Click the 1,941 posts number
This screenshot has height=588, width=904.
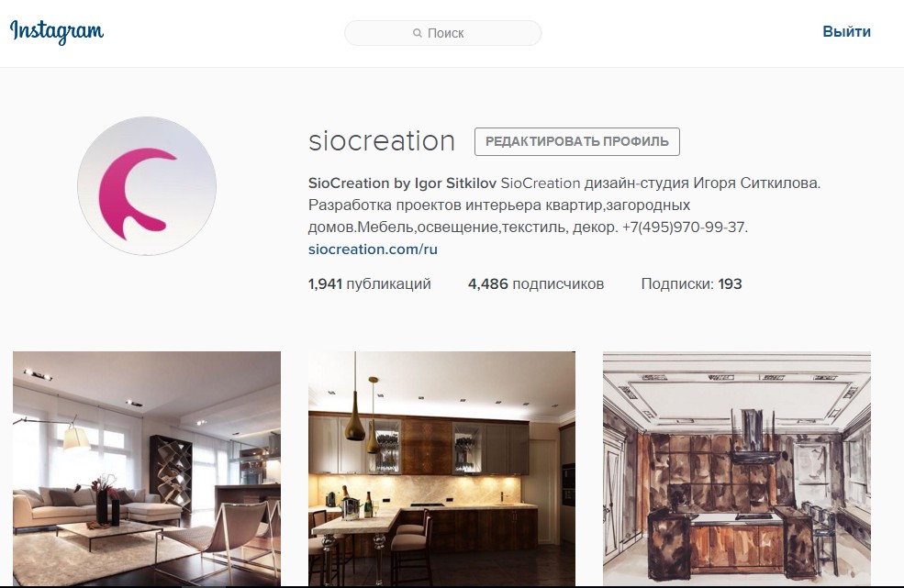tap(325, 283)
